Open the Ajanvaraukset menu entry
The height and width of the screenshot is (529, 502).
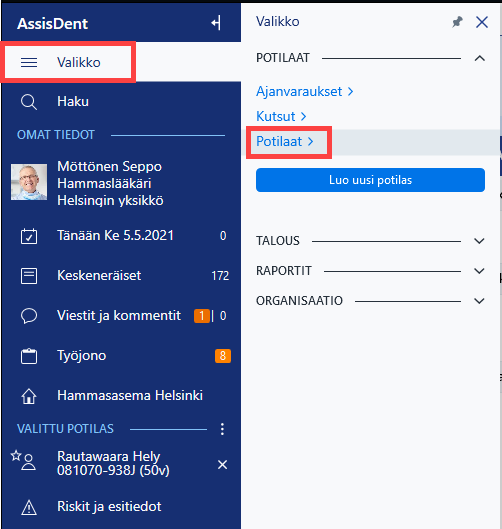[304, 91]
